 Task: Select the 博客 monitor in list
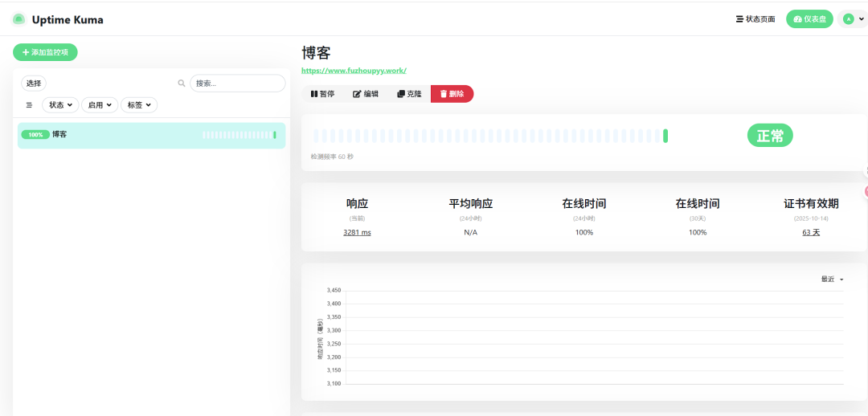click(152, 135)
